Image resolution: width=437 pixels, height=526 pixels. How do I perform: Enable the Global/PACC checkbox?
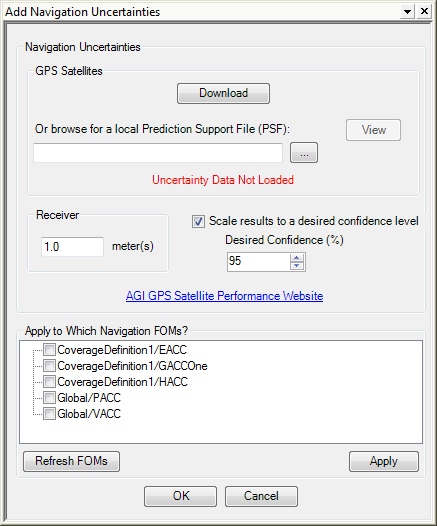(49, 398)
